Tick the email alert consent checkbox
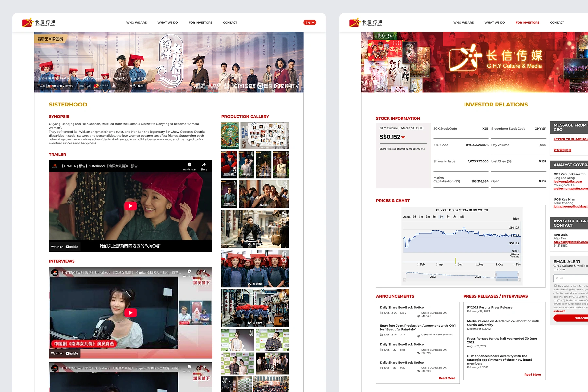Image resolution: width=588 pixels, height=392 pixels. (555, 286)
